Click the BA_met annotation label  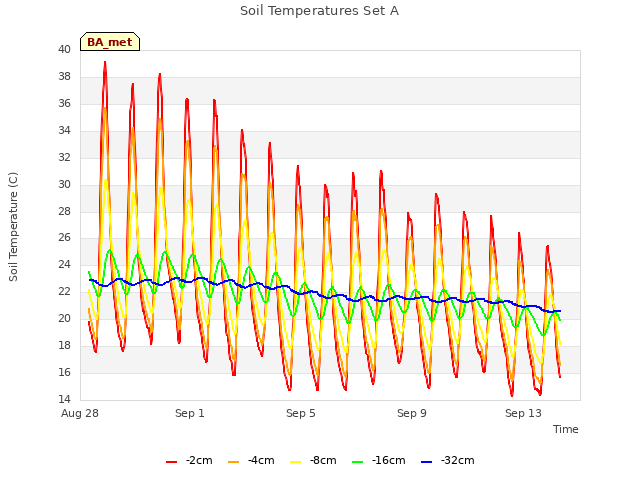[x=110, y=42]
